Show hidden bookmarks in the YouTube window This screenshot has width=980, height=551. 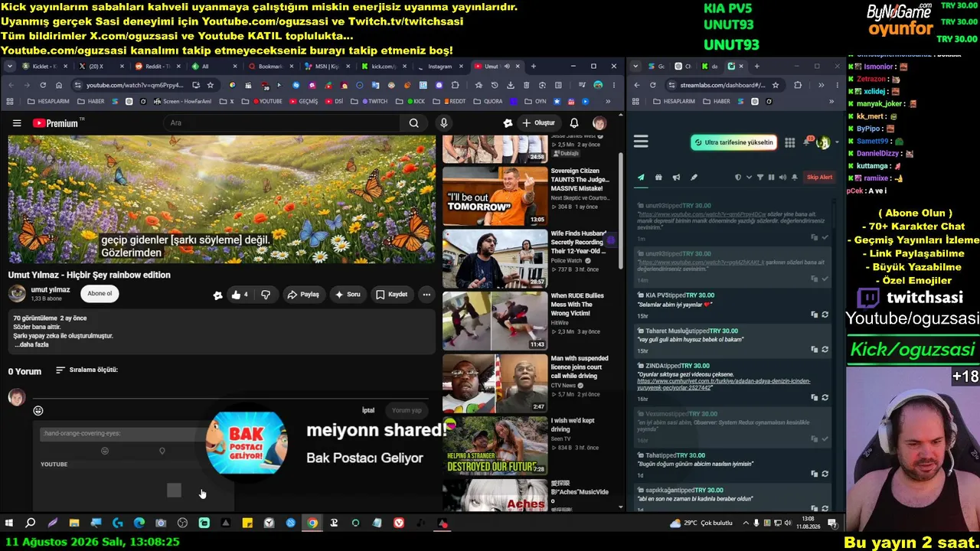[608, 102]
